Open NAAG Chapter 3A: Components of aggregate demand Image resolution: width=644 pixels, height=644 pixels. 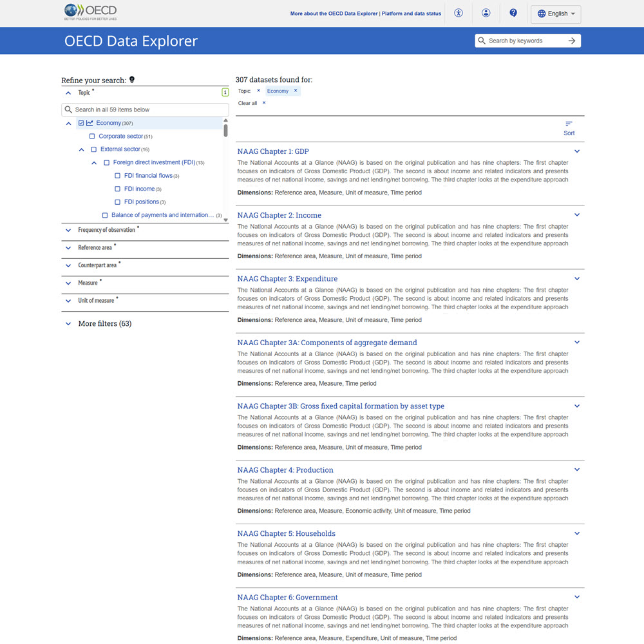click(327, 343)
